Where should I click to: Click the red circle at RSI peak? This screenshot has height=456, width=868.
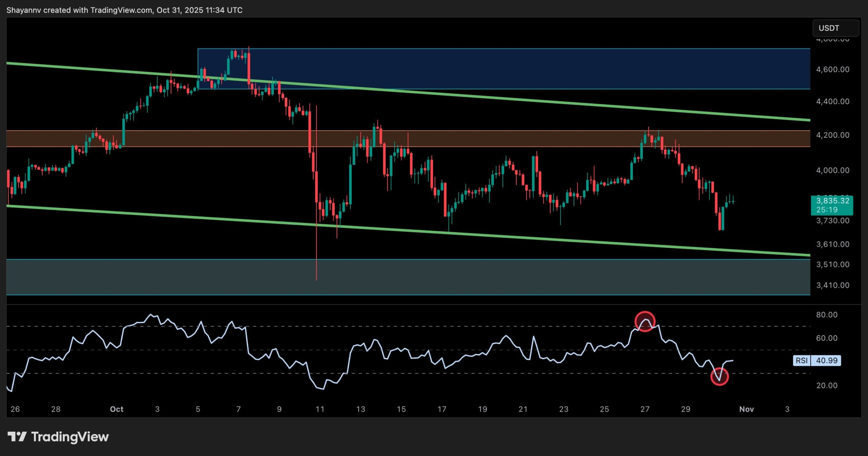pos(645,321)
